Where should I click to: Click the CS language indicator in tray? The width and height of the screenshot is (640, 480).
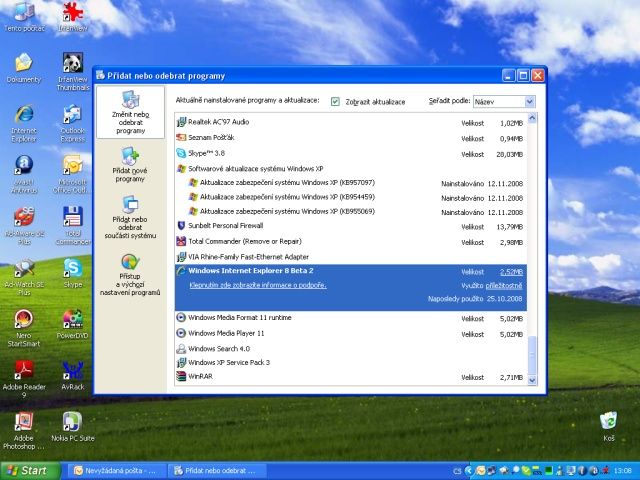pyautogui.click(x=458, y=471)
